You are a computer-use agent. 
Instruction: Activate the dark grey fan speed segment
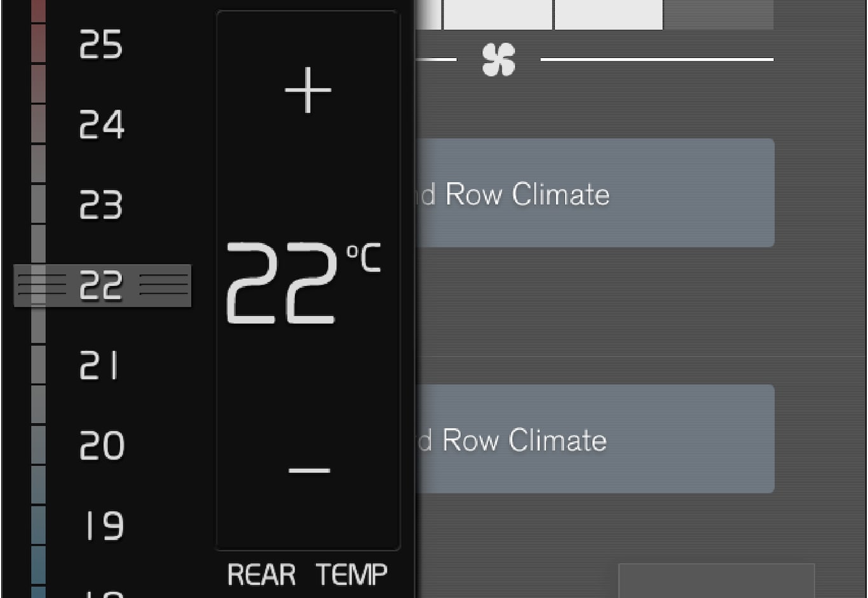tap(719, 14)
